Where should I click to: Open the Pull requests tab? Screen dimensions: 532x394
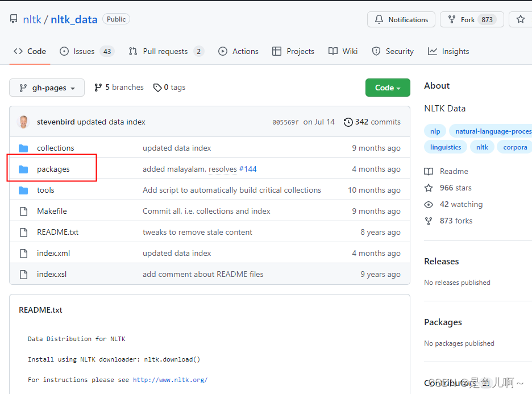click(166, 51)
